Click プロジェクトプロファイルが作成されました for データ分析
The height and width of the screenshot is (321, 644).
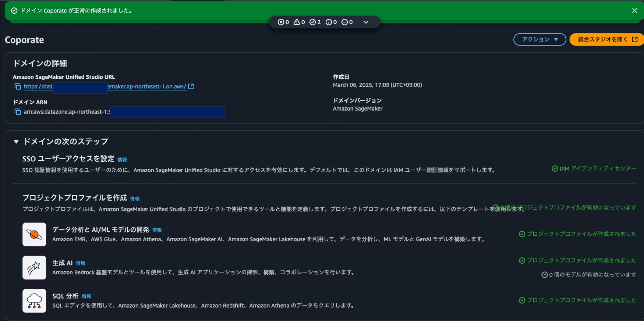tap(578, 234)
